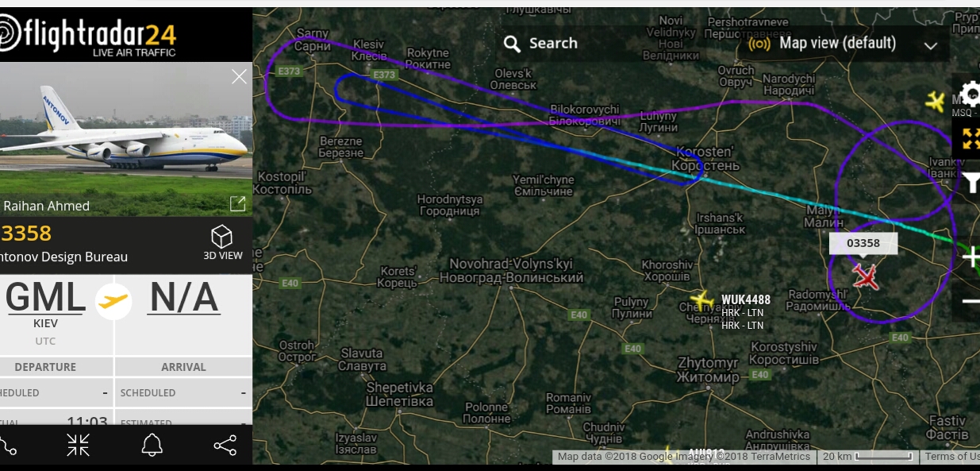Open the settings gear on map
The height and width of the screenshot is (471, 980).
[x=970, y=95]
